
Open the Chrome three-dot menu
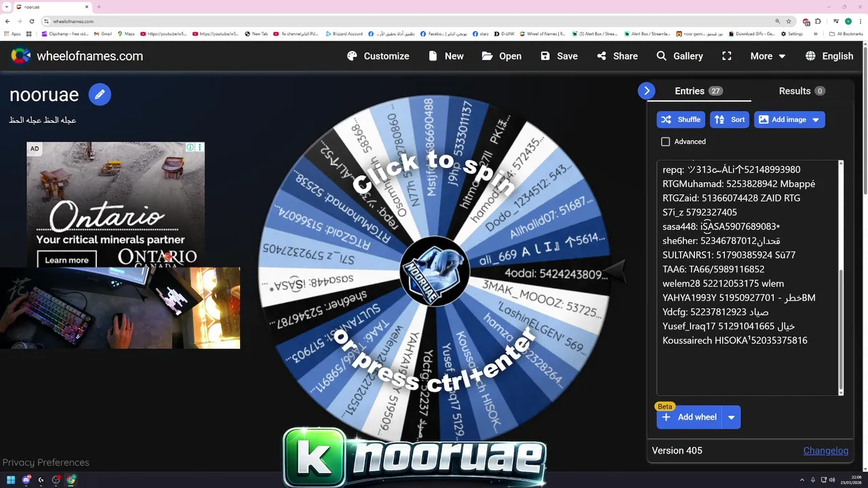click(x=860, y=21)
